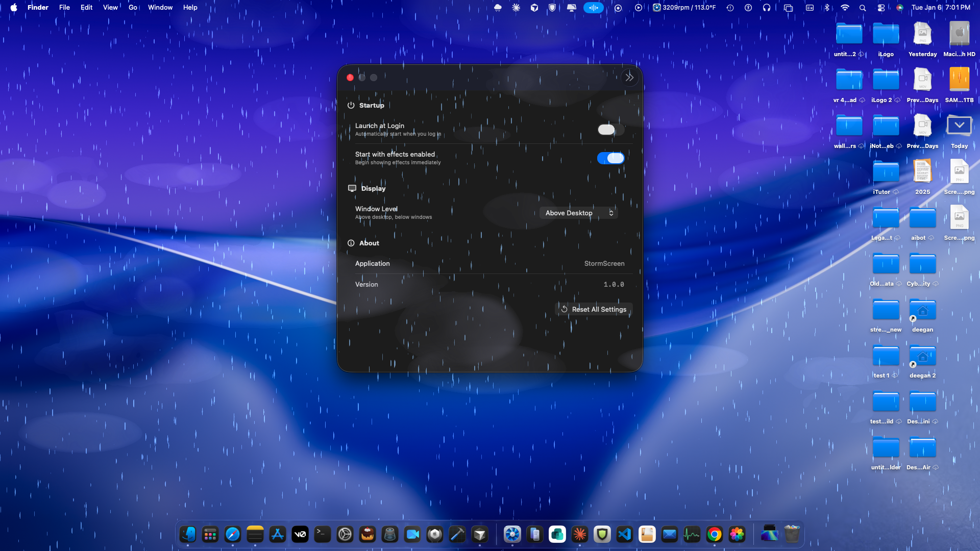Disable the Start with effects enabled toggle
Viewport: 980px width, 551px height.
pos(610,158)
